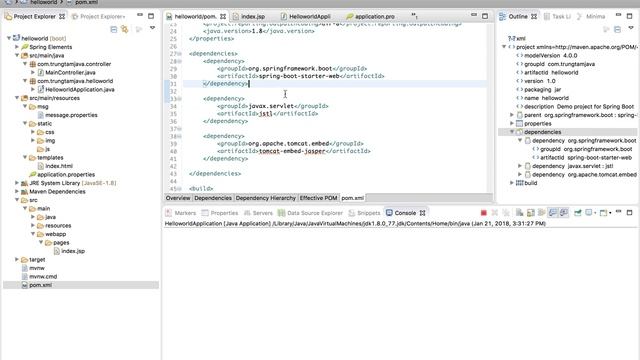Select mvnw.cmd file
Viewport: 640px width, 360px height.
click(43, 276)
